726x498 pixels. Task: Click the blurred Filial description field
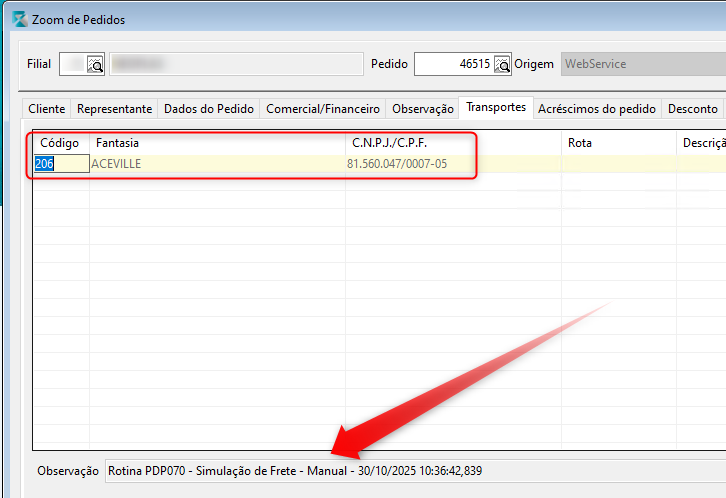(x=236, y=64)
